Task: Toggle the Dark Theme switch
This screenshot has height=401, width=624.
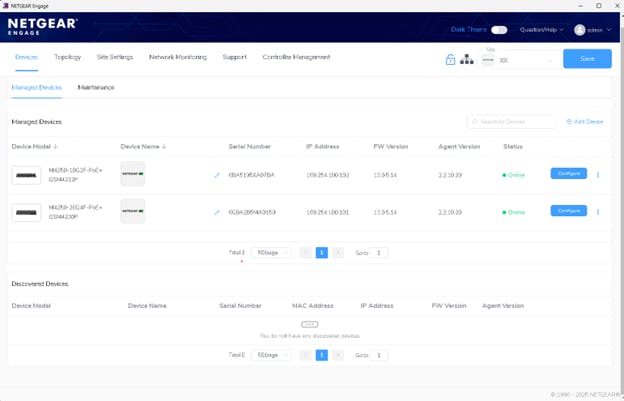Action: pyautogui.click(x=499, y=30)
